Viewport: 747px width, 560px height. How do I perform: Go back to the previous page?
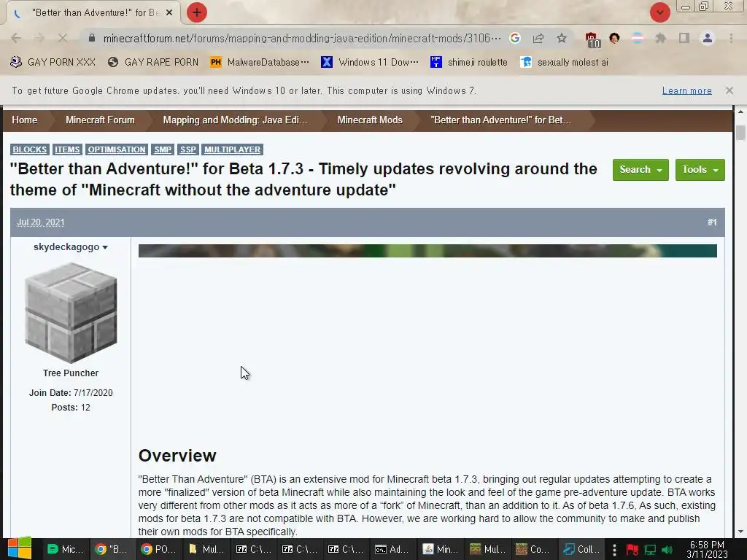16,38
